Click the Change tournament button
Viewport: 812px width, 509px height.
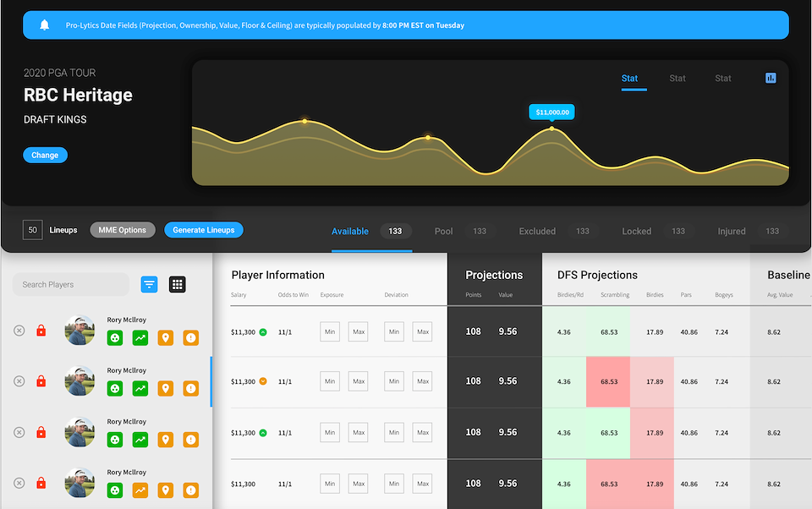tap(45, 155)
